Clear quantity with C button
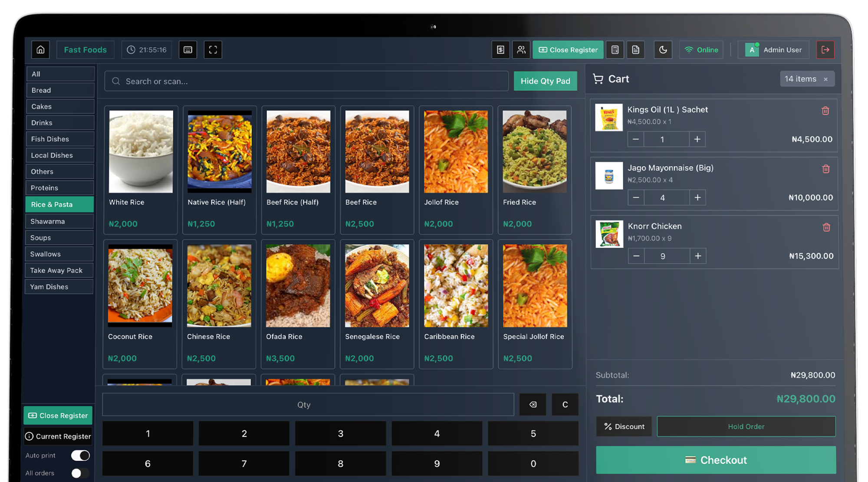868x482 pixels. (x=565, y=404)
